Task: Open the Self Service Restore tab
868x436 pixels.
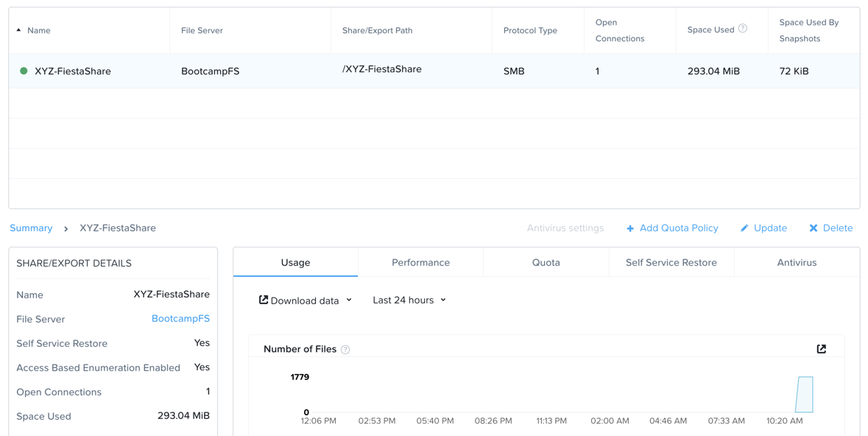Action: 671,263
